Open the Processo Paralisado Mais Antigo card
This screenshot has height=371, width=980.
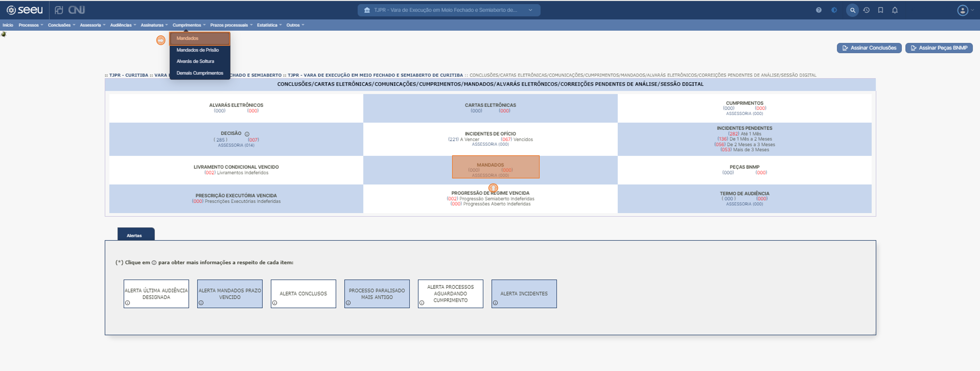(377, 294)
